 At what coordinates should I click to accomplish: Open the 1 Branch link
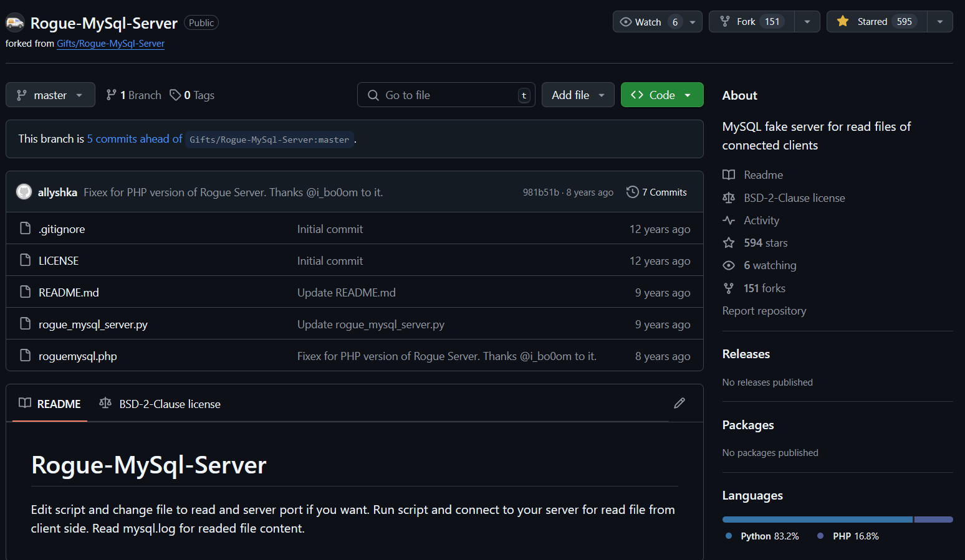pyautogui.click(x=133, y=95)
